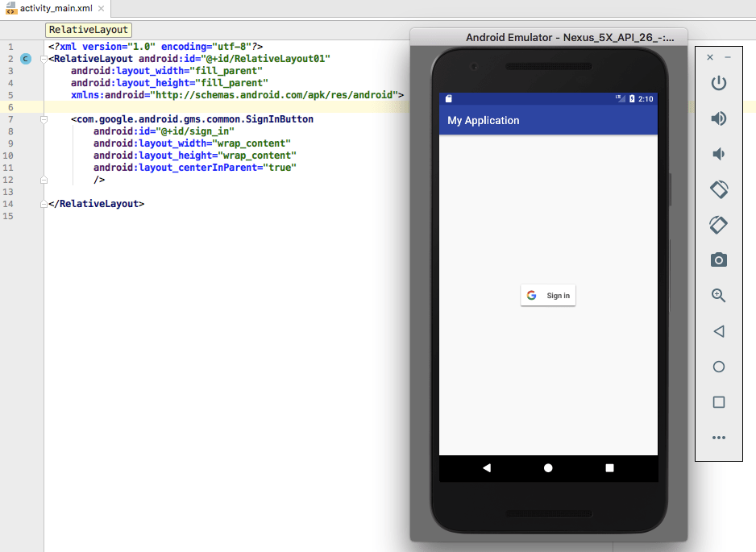Viewport: 756px width, 552px height.
Task: Click the emulator sidebar back triangle
Action: (718, 331)
